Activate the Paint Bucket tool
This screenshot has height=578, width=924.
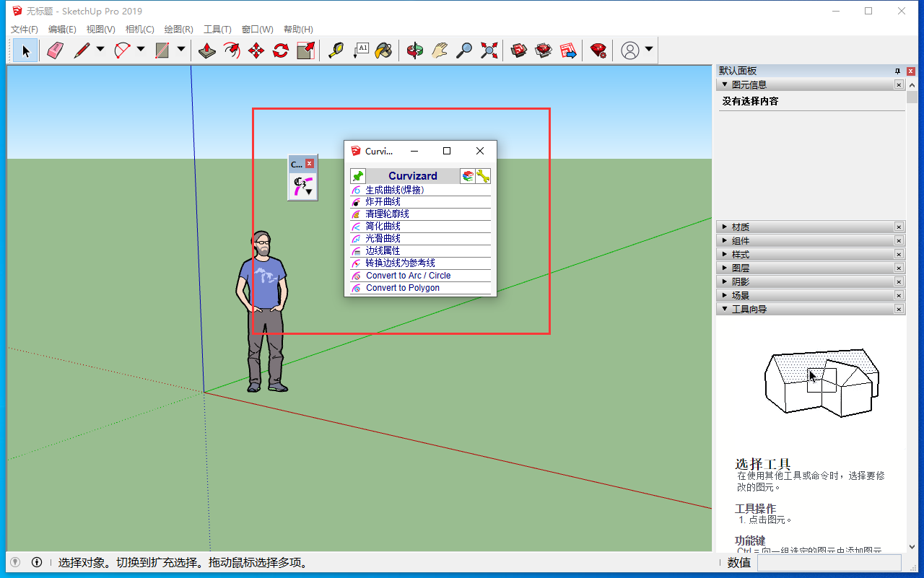[384, 51]
